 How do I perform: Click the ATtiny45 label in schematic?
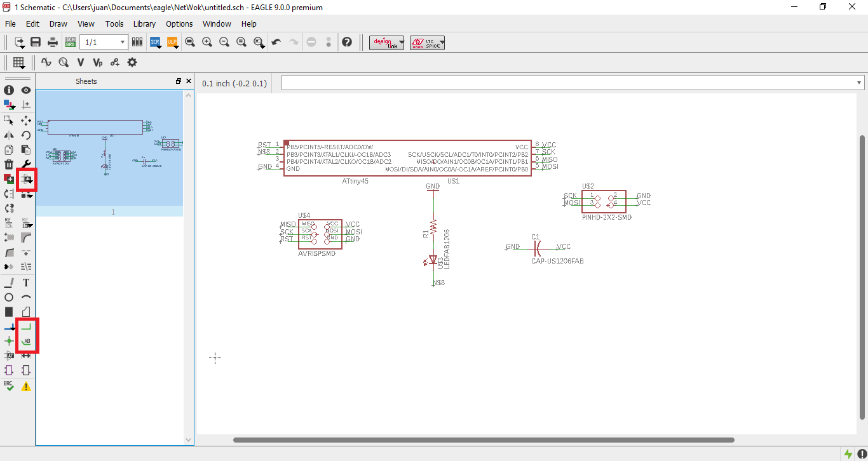[355, 181]
